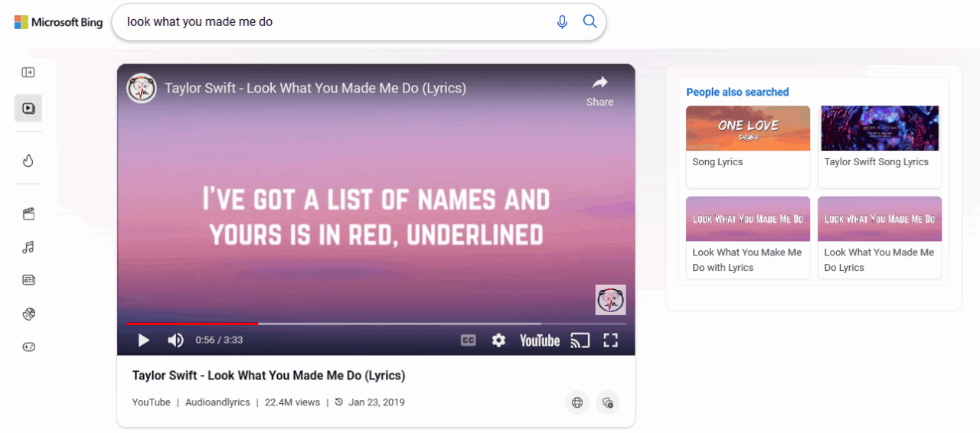Toggle closed captions on the video
The height and width of the screenshot is (433, 980).
[x=468, y=340]
